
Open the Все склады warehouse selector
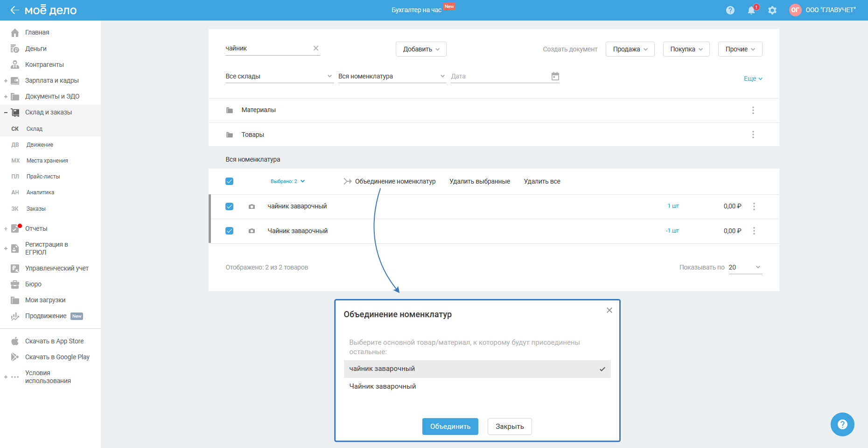click(279, 76)
